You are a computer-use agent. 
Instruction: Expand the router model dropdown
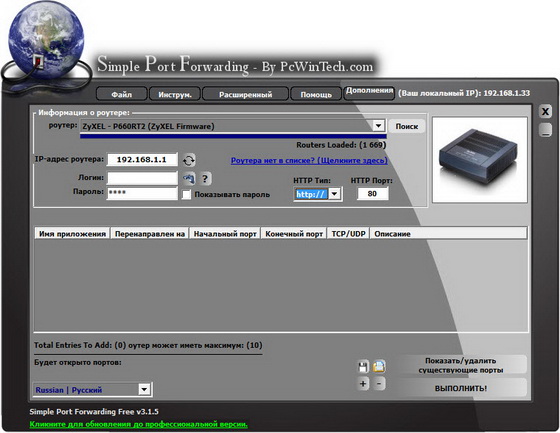coord(378,126)
